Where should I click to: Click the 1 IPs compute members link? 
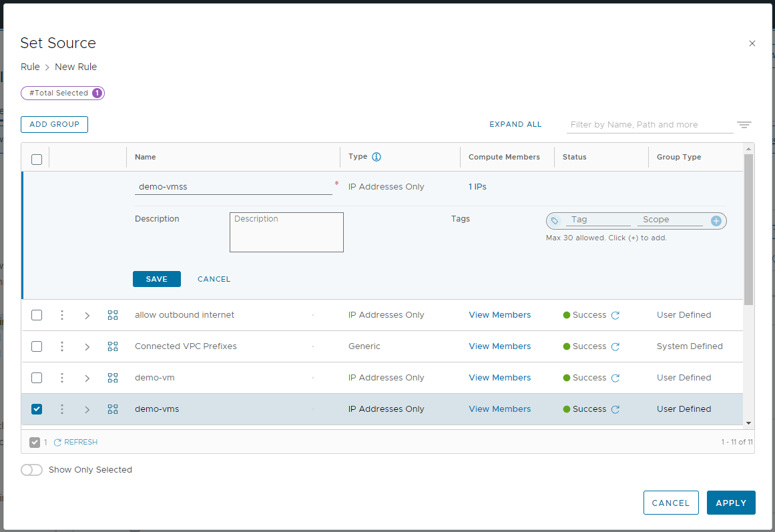click(x=477, y=187)
